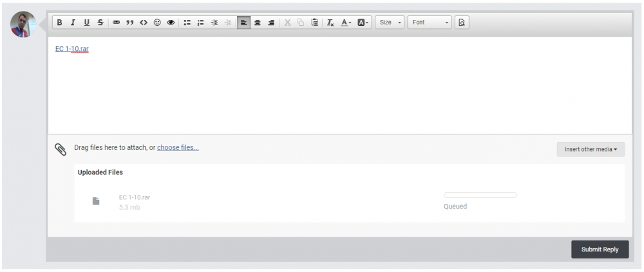The image size is (644, 272).
Task: Insert a link using the chain icon
Action: [x=116, y=23]
